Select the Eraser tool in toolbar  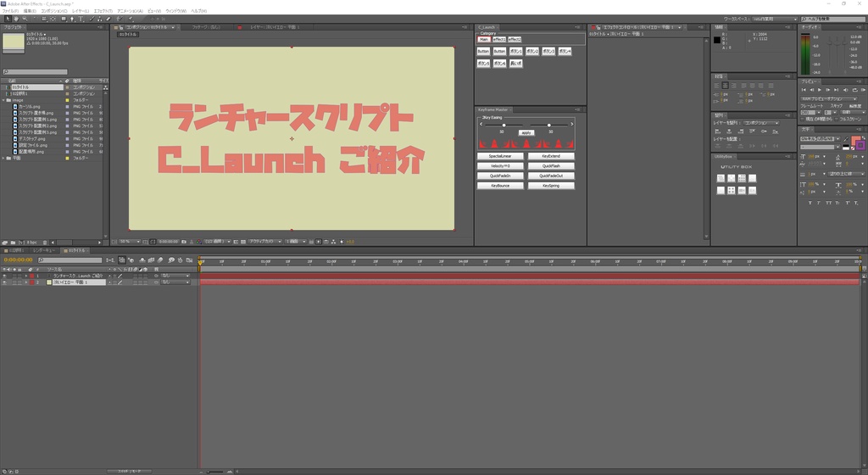108,19
